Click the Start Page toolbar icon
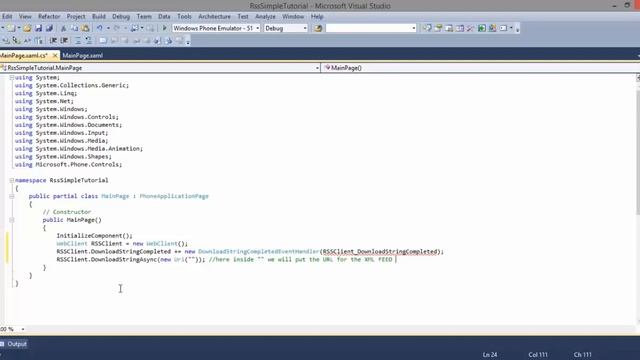The height and width of the screenshot is (360, 640). click(x=482, y=28)
